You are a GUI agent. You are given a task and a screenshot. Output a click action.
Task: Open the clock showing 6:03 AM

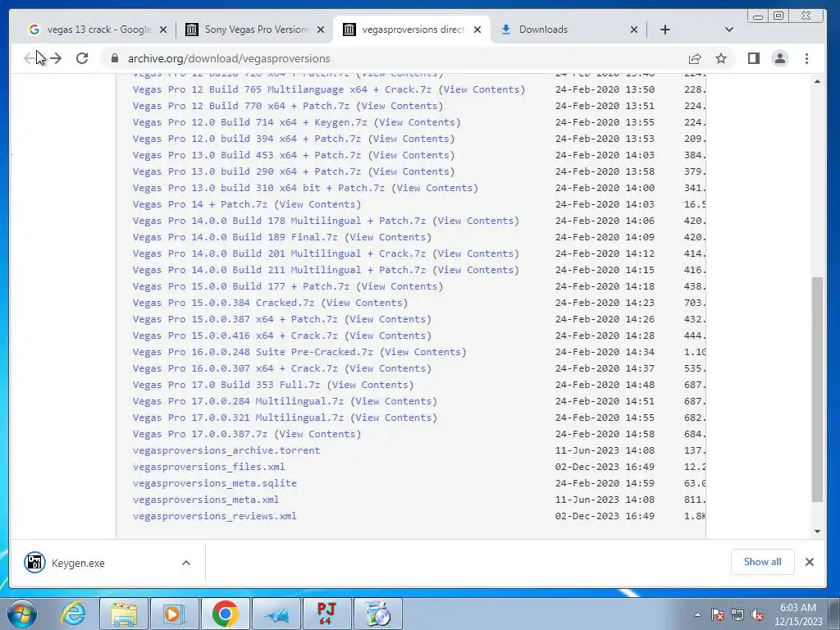797,614
